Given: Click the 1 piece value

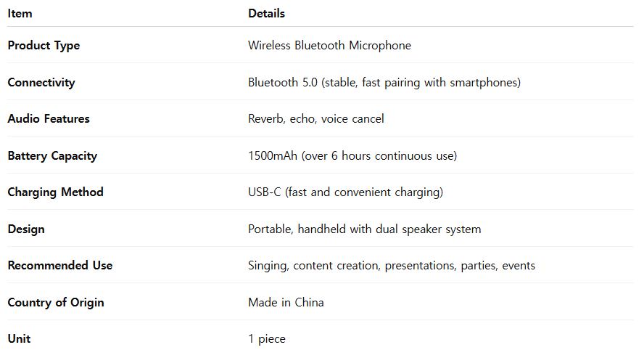Looking at the screenshot, I should click(267, 338).
